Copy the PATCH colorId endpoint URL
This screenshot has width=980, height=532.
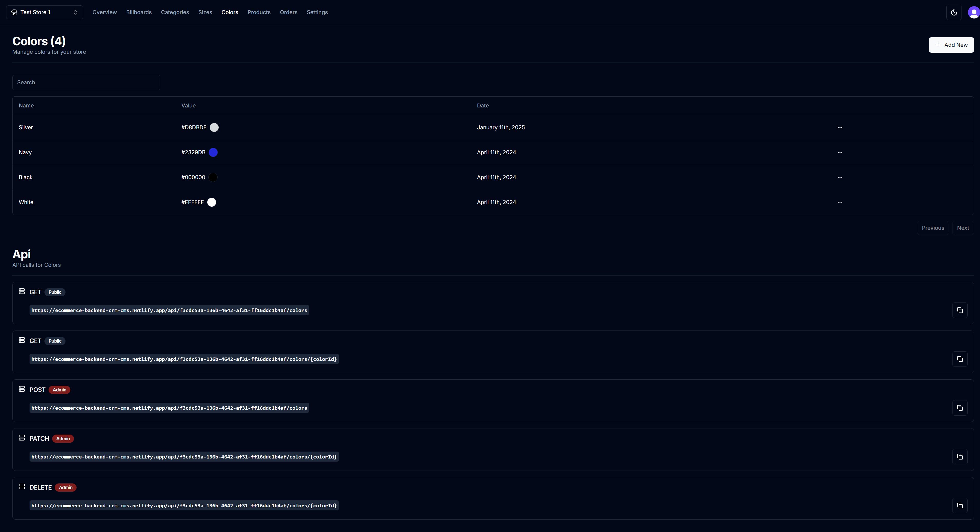coord(959,456)
